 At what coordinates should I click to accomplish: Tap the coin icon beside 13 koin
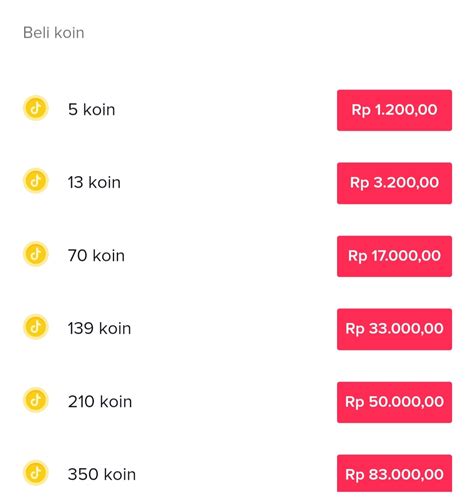point(36,181)
